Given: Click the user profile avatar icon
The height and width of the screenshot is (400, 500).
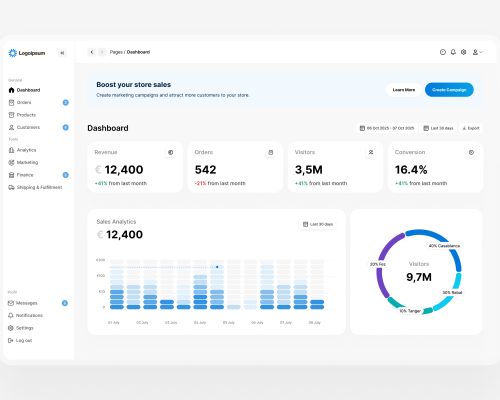Looking at the screenshot, I should (475, 52).
